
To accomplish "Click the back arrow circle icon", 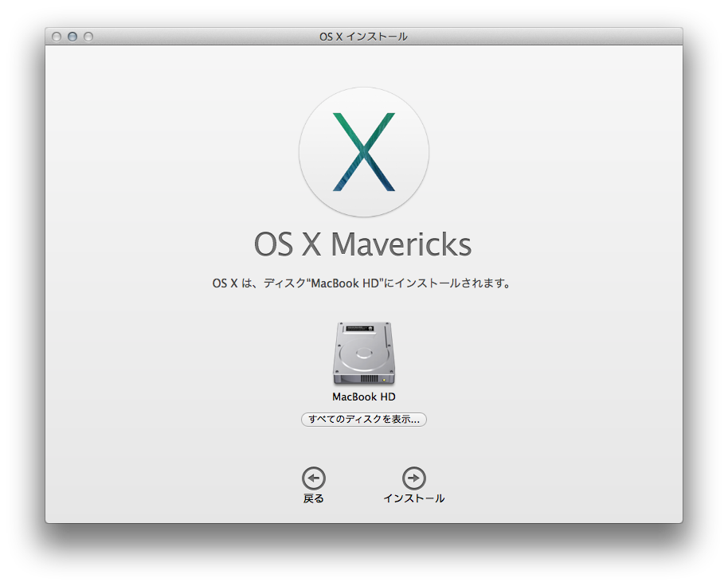I will tap(314, 478).
